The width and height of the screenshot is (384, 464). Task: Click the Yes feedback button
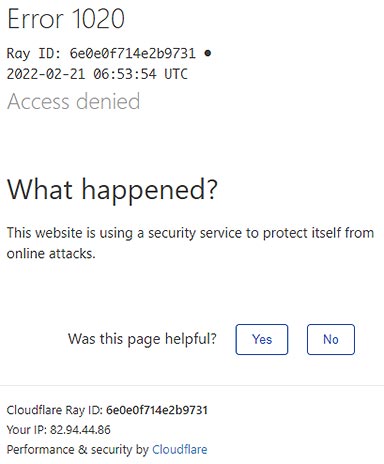click(x=262, y=339)
